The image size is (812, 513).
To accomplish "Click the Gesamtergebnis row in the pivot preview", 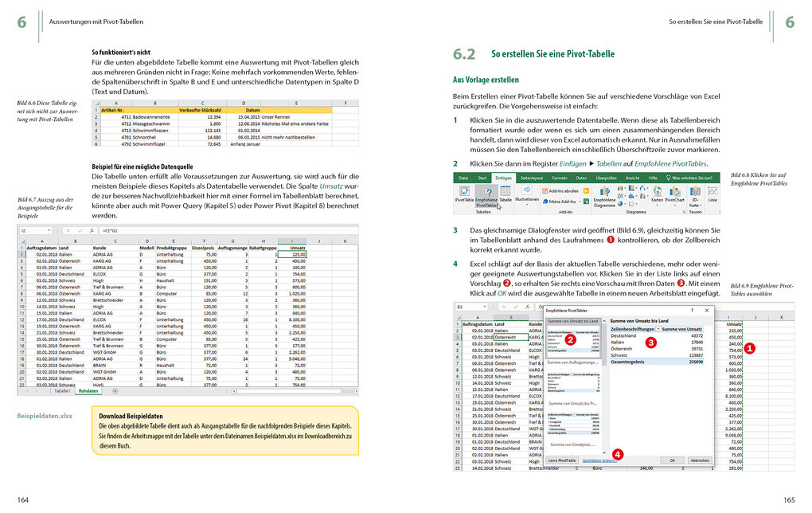I will [x=657, y=362].
